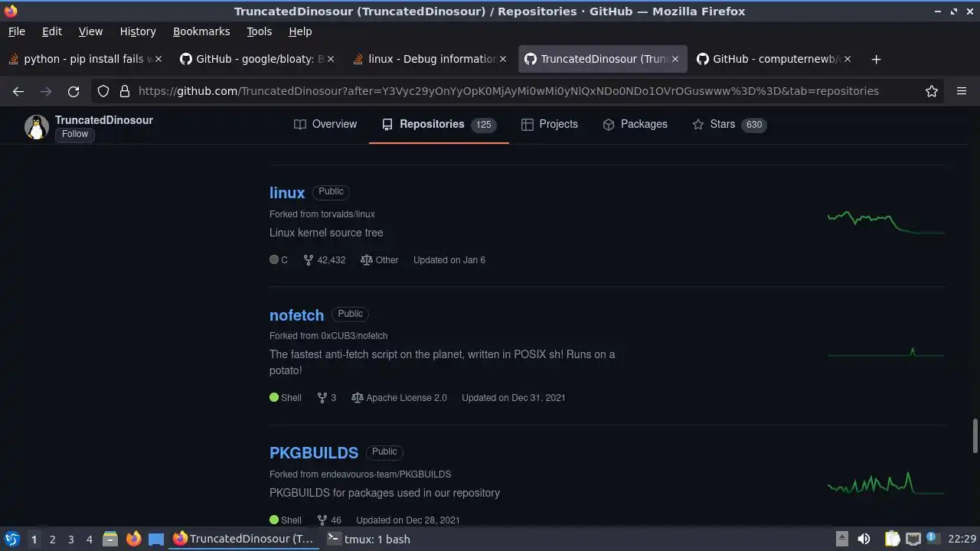Click the notification icon in system tray

click(933, 539)
